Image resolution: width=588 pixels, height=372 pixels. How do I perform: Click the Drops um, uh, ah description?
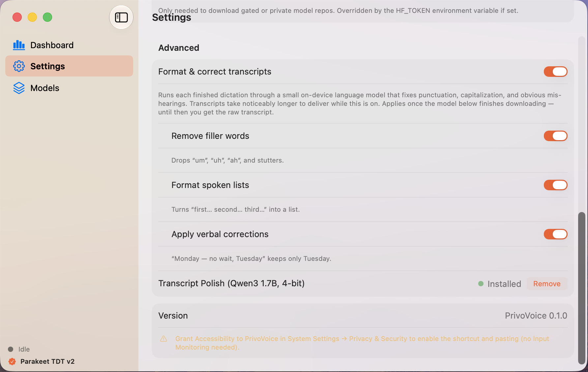(227, 160)
